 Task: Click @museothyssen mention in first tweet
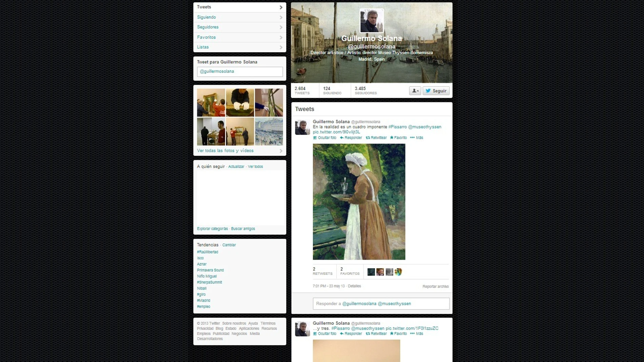click(425, 127)
